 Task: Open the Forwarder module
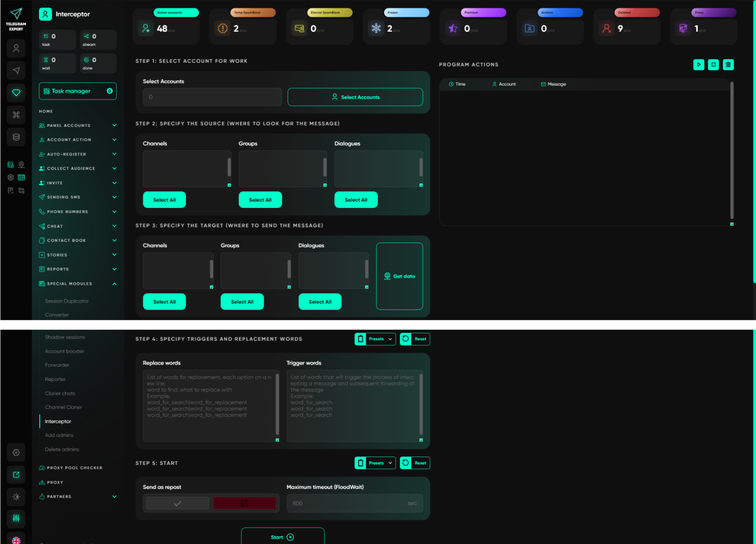(x=57, y=365)
